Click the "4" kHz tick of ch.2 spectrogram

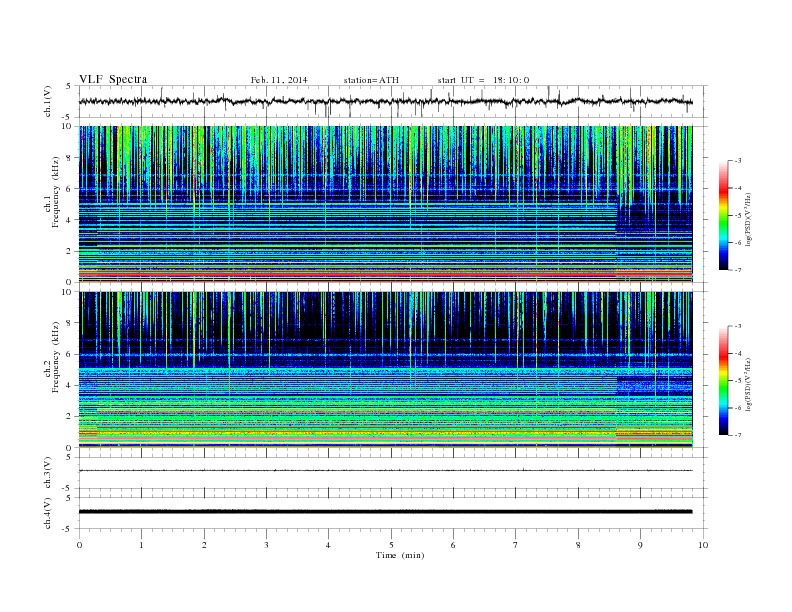click(x=69, y=385)
